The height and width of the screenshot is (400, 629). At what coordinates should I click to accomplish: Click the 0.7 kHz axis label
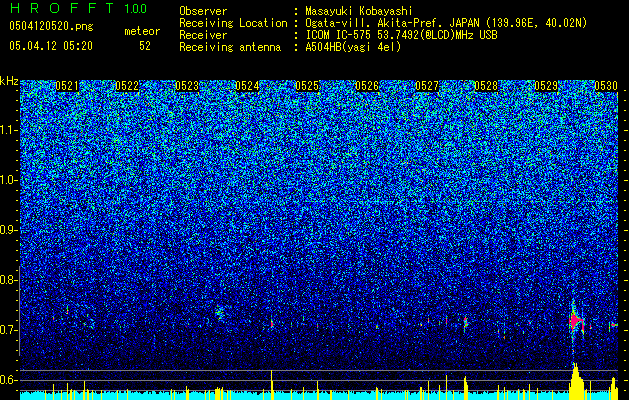point(7,330)
